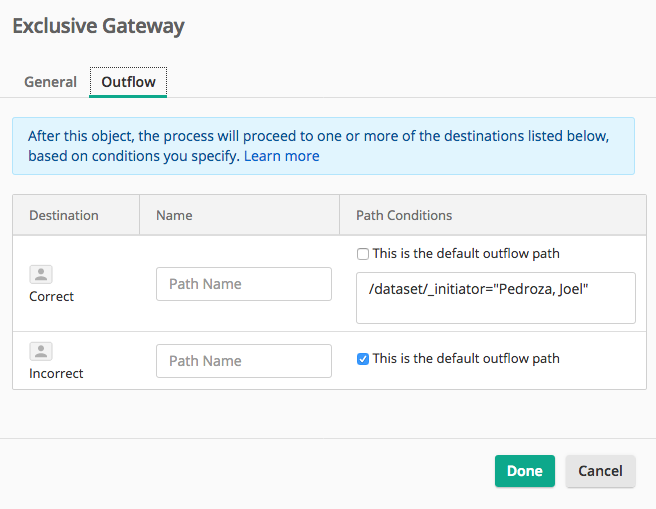
Task: Enable default outflow path for Correct row
Action: tap(363, 254)
